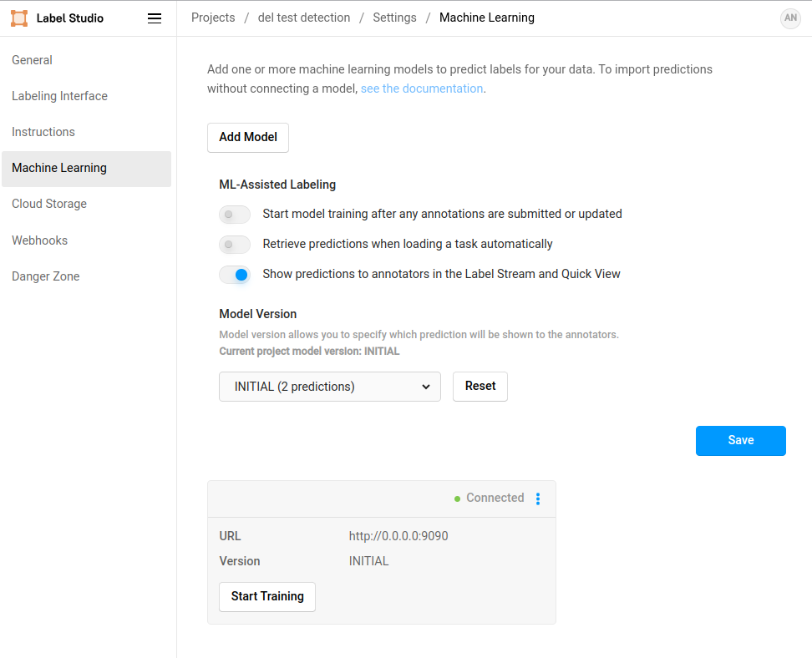Switch to Labeling Interface settings

click(59, 96)
